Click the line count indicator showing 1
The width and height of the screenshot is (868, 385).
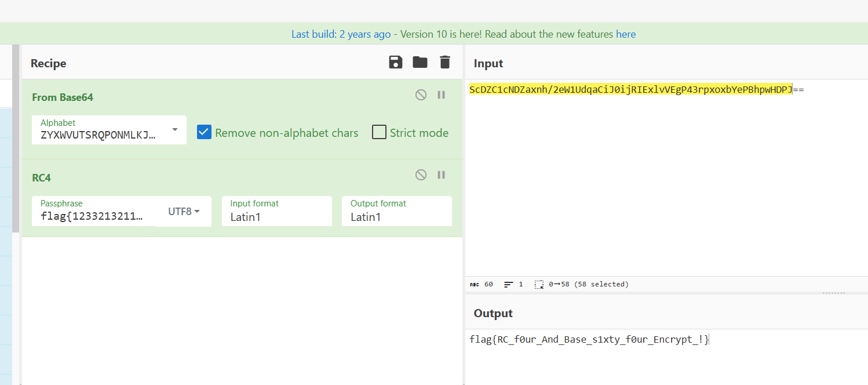(x=513, y=284)
